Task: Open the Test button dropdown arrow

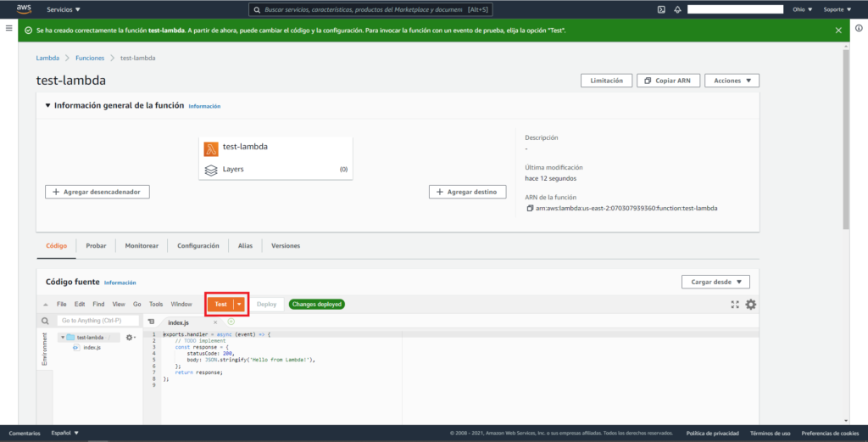Action: click(239, 304)
